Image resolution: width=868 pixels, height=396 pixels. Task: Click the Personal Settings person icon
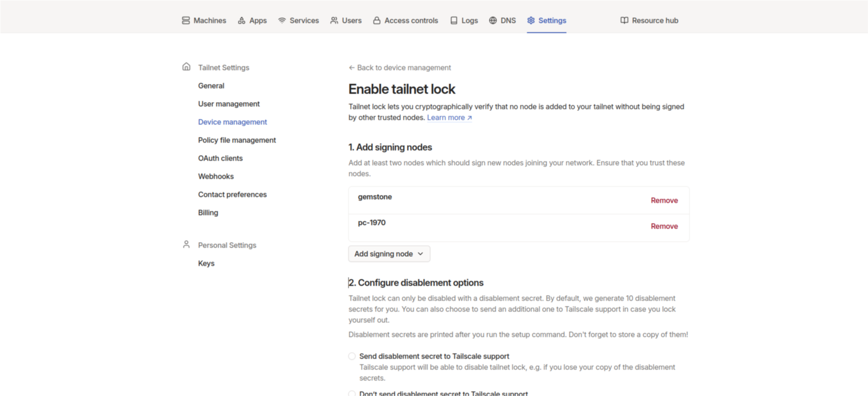click(186, 244)
